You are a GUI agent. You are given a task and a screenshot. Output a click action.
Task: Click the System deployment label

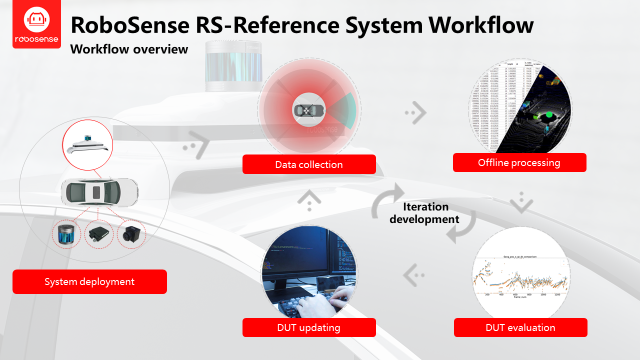click(x=89, y=282)
